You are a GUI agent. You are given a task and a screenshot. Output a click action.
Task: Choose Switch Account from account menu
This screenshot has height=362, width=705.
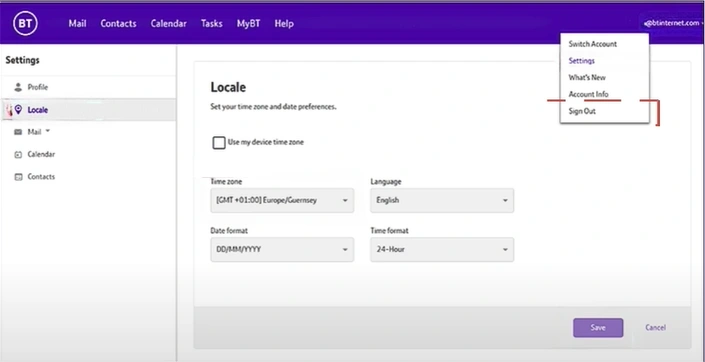click(x=593, y=44)
